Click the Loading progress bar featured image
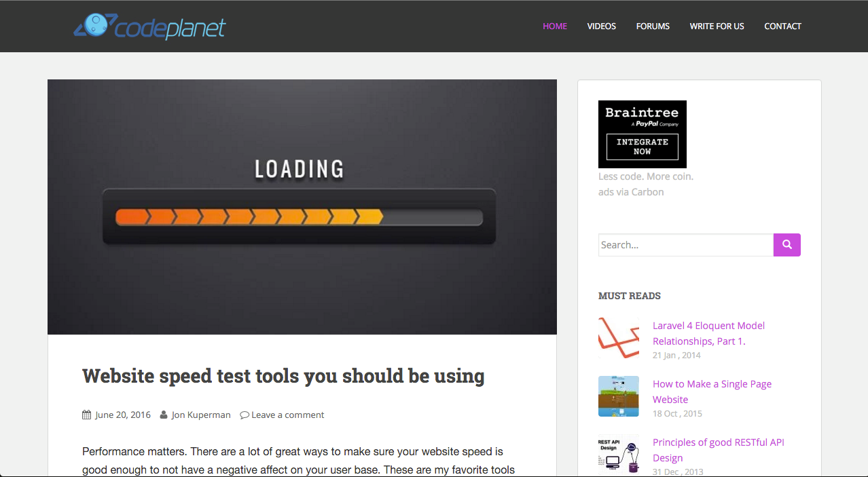 coord(302,207)
